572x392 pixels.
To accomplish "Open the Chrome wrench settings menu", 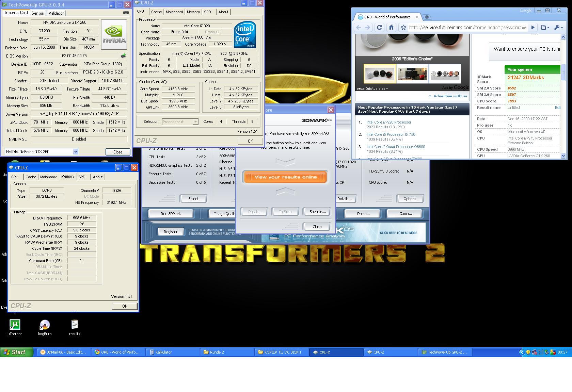I will pyautogui.click(x=559, y=28).
